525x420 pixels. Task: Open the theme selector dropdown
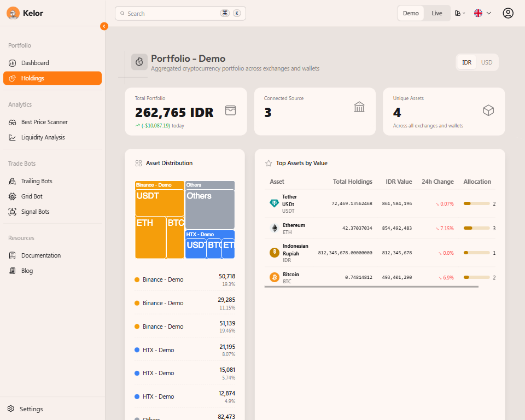460,13
